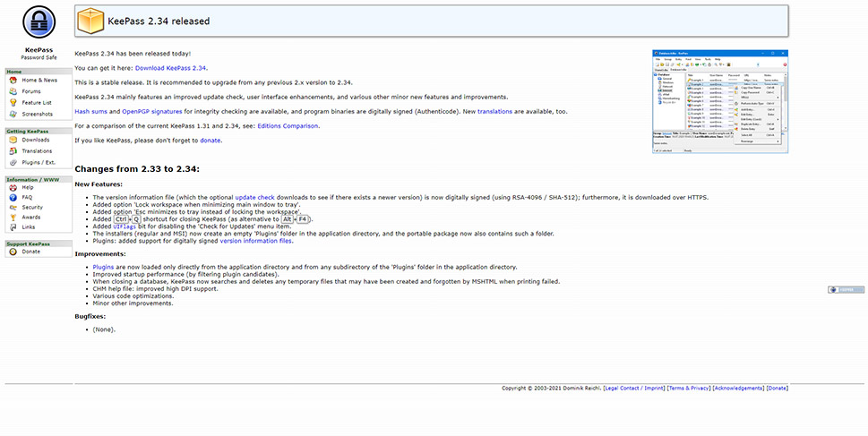Open the UIFlags link

[x=125, y=227]
